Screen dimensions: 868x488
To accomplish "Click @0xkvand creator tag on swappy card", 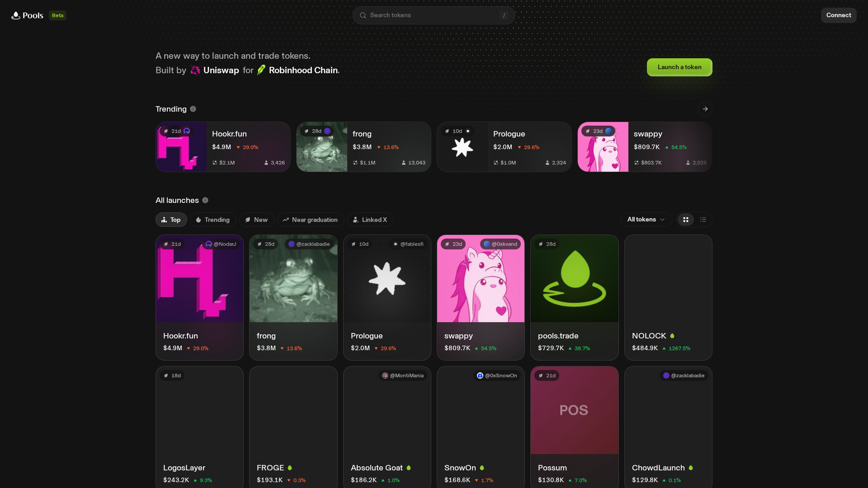I will pyautogui.click(x=500, y=244).
